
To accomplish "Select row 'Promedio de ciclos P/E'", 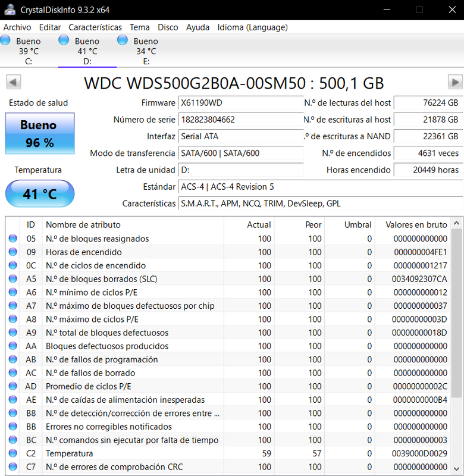I will pos(228,386).
